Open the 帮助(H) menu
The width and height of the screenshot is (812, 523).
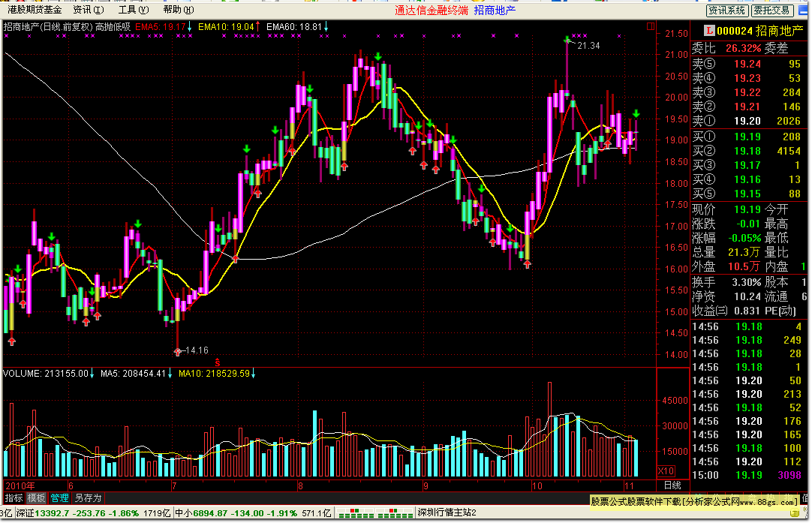[179, 9]
